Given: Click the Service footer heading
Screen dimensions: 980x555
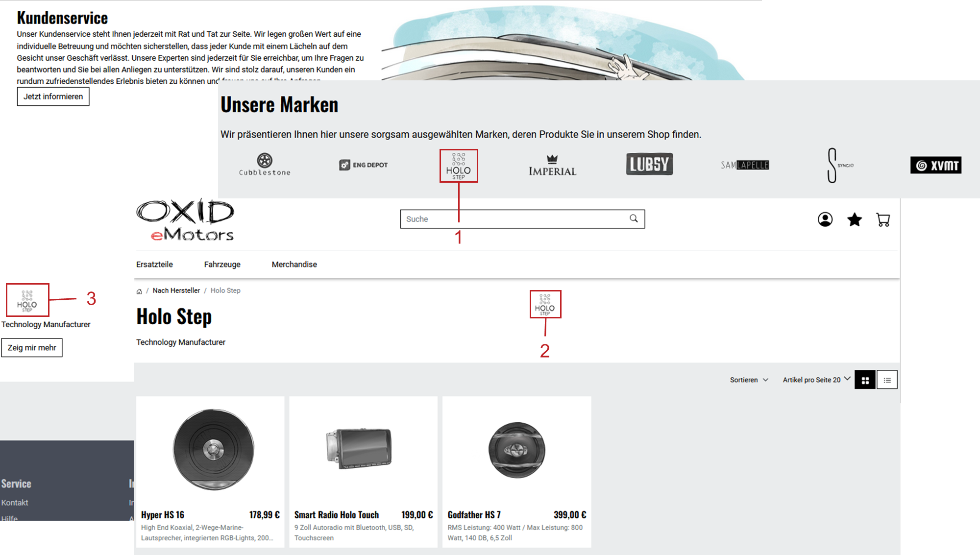Looking at the screenshot, I should 16,484.
